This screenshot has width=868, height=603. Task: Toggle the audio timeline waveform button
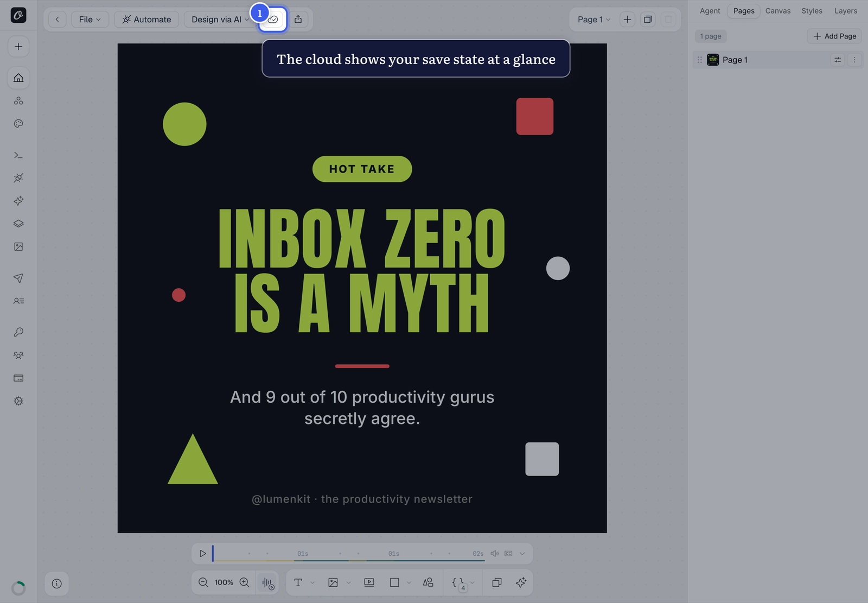[268, 583]
